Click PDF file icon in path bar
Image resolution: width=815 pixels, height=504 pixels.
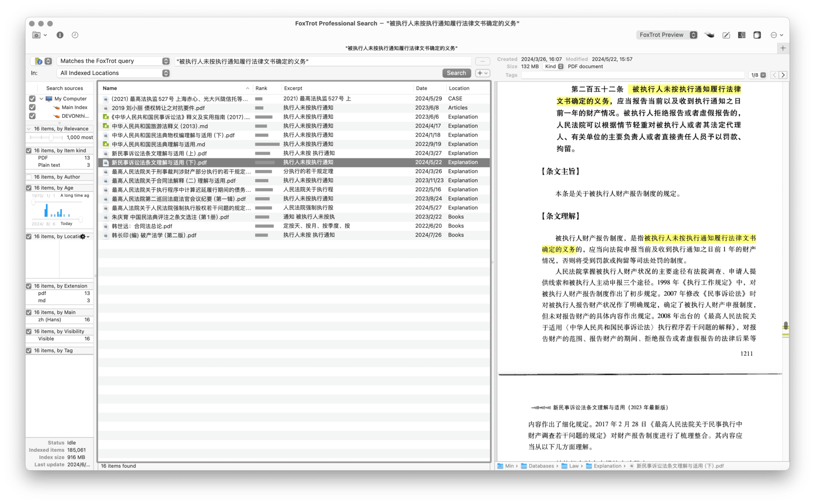[x=631, y=466]
